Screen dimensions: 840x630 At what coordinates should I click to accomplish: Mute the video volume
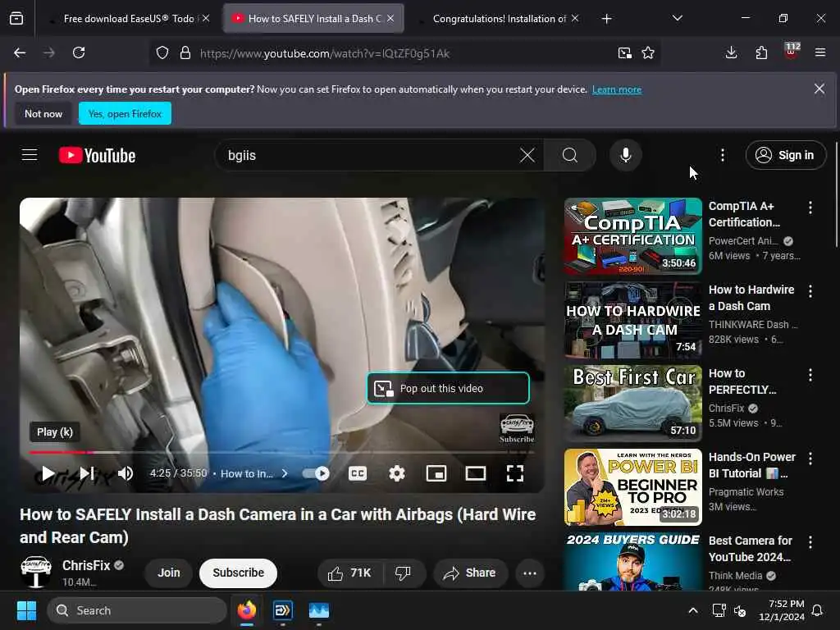pyautogui.click(x=126, y=473)
